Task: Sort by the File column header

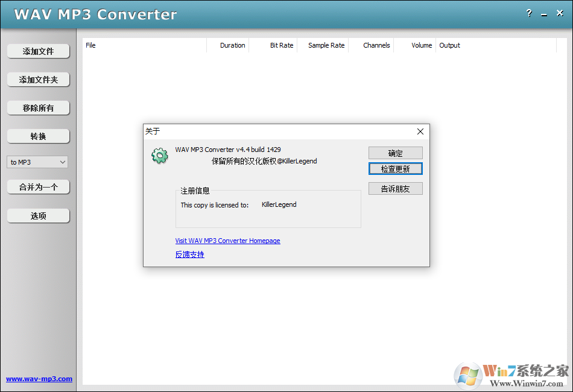Action: click(144, 45)
